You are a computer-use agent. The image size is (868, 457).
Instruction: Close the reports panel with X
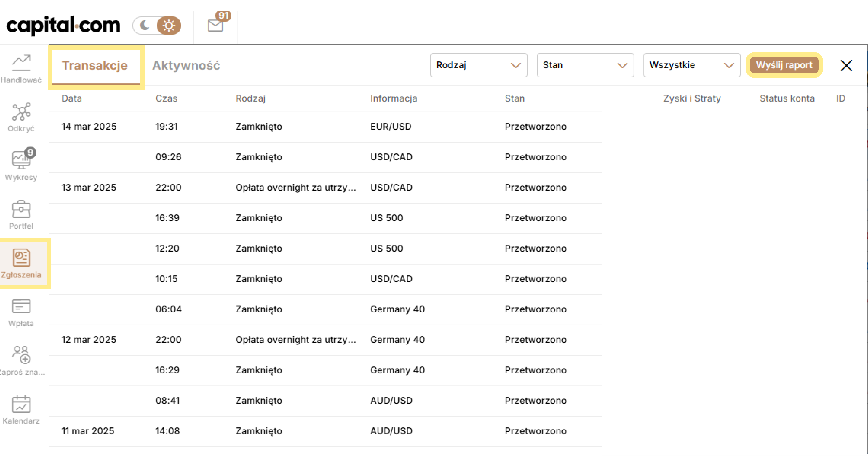pos(846,65)
